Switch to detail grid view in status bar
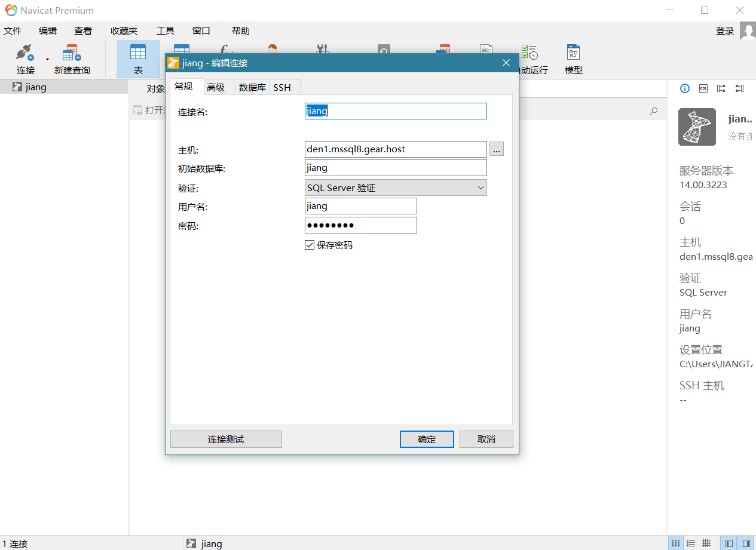Screen dimensions: 756x550 click(x=706, y=543)
